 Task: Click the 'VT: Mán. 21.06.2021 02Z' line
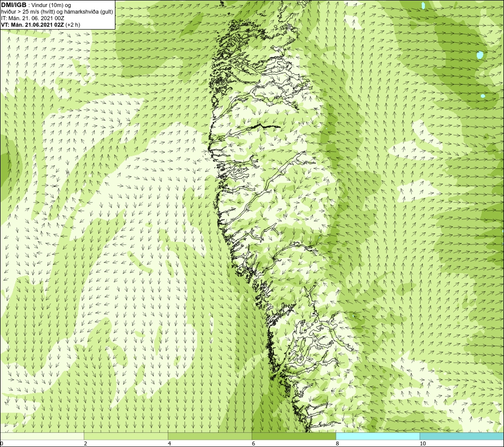tap(32, 25)
